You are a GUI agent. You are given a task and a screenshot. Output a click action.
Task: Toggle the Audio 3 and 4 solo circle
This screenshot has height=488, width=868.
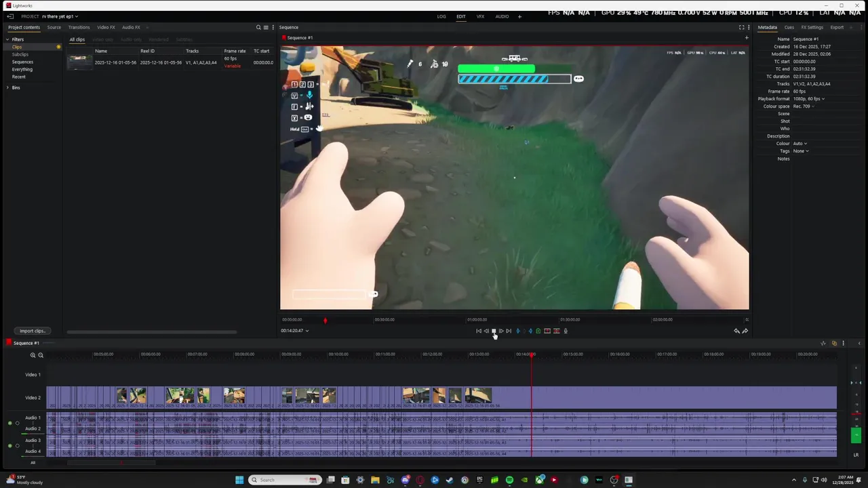(x=17, y=446)
